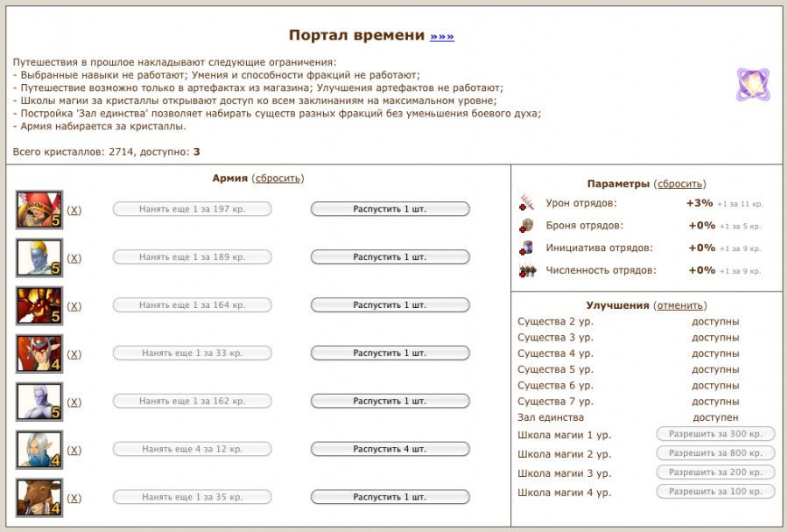Click the purple time crystal icon

coord(752,85)
